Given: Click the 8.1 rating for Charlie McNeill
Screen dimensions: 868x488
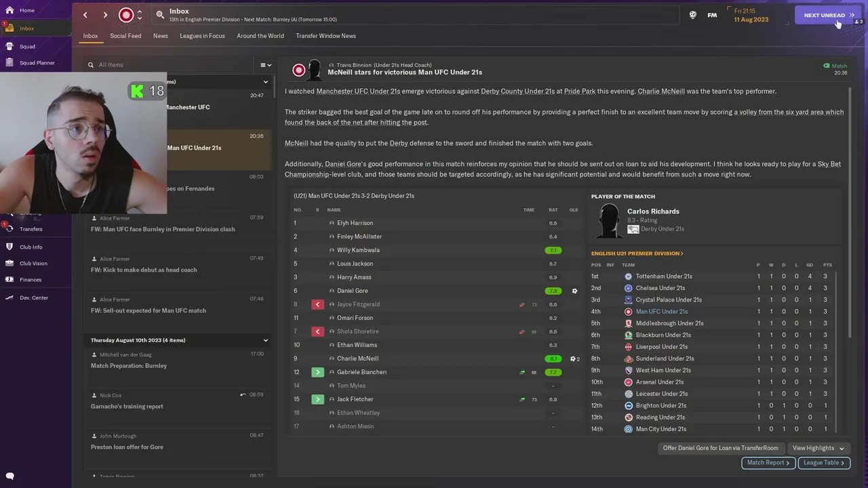Looking at the screenshot, I should [x=553, y=359].
